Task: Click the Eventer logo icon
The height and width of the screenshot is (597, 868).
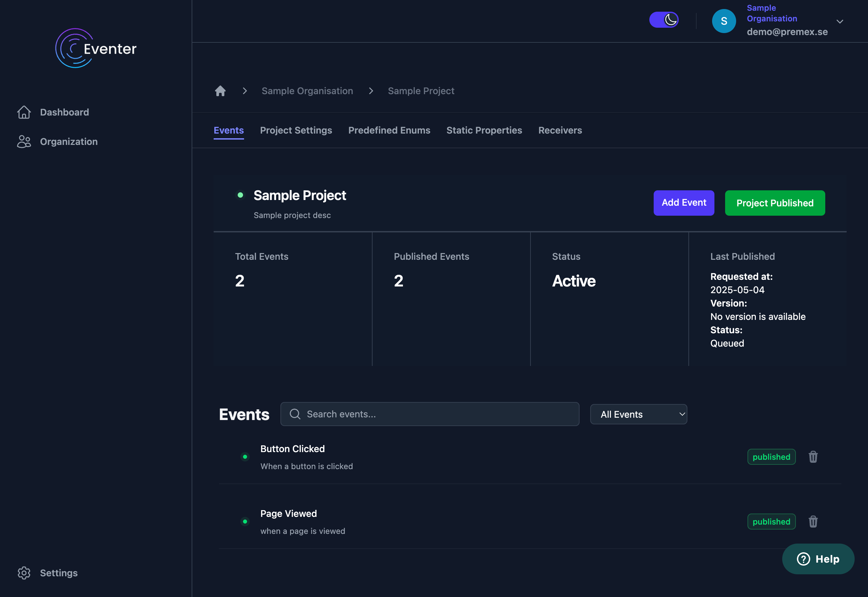Action: (x=74, y=48)
